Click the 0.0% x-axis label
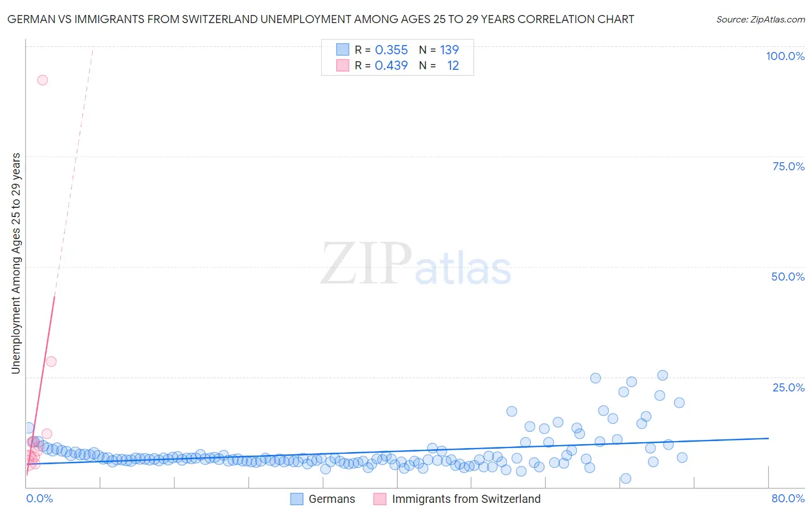The width and height of the screenshot is (812, 515). (39, 498)
